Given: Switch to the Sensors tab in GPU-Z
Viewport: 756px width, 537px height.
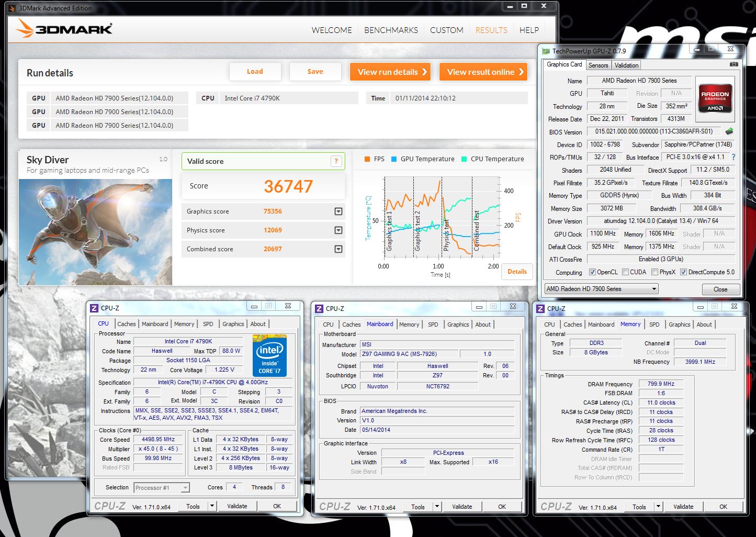Looking at the screenshot, I should point(598,65).
